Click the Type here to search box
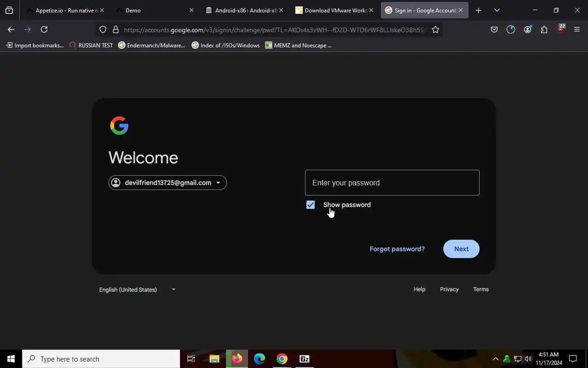 pos(101,359)
